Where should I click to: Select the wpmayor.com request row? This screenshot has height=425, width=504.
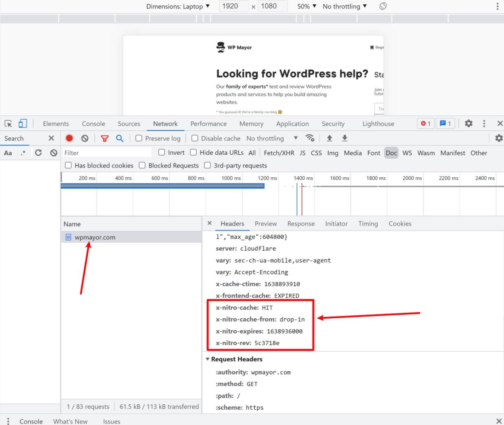click(x=131, y=237)
